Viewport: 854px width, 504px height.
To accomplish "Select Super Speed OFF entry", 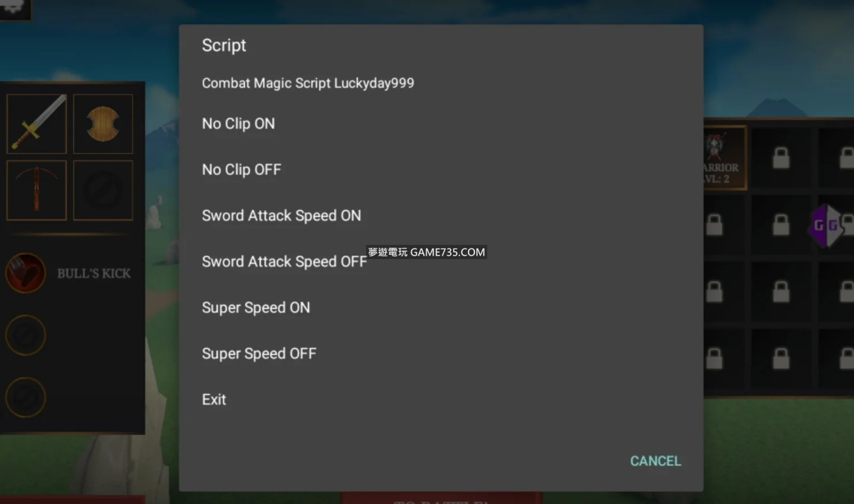I will [x=441, y=353].
